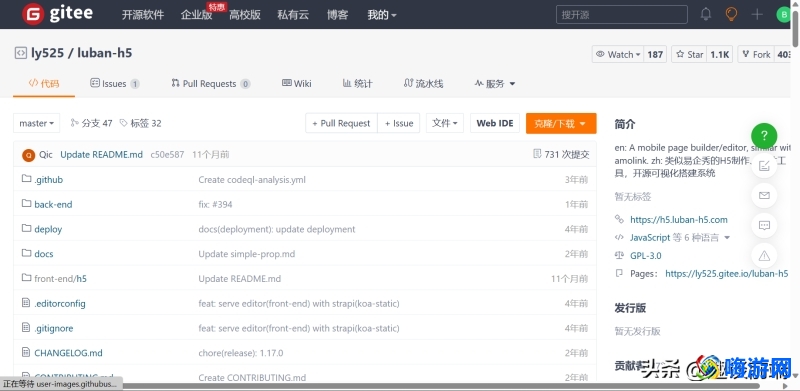Switch to the Pull Requests tab
The height and width of the screenshot is (391, 800).
coord(211,83)
